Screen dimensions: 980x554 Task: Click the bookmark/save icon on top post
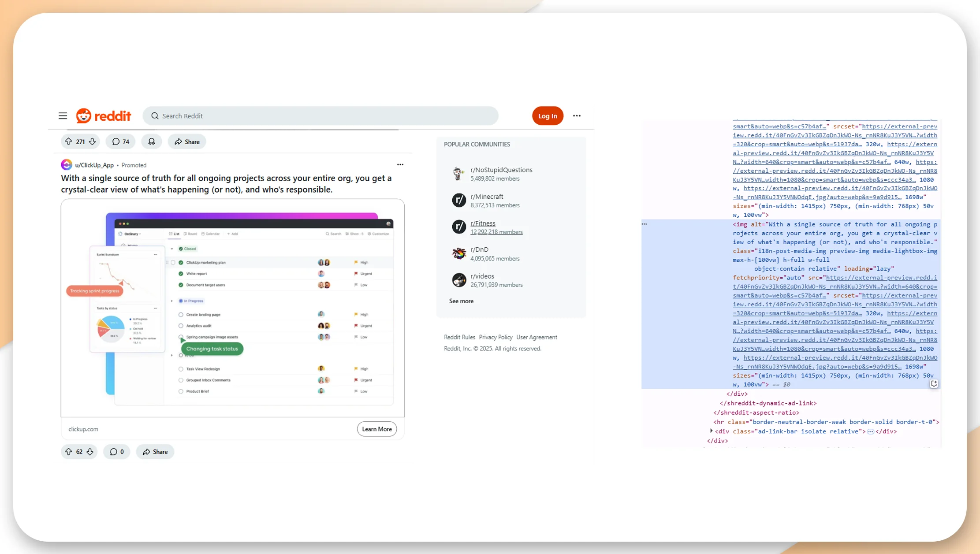[x=151, y=141]
